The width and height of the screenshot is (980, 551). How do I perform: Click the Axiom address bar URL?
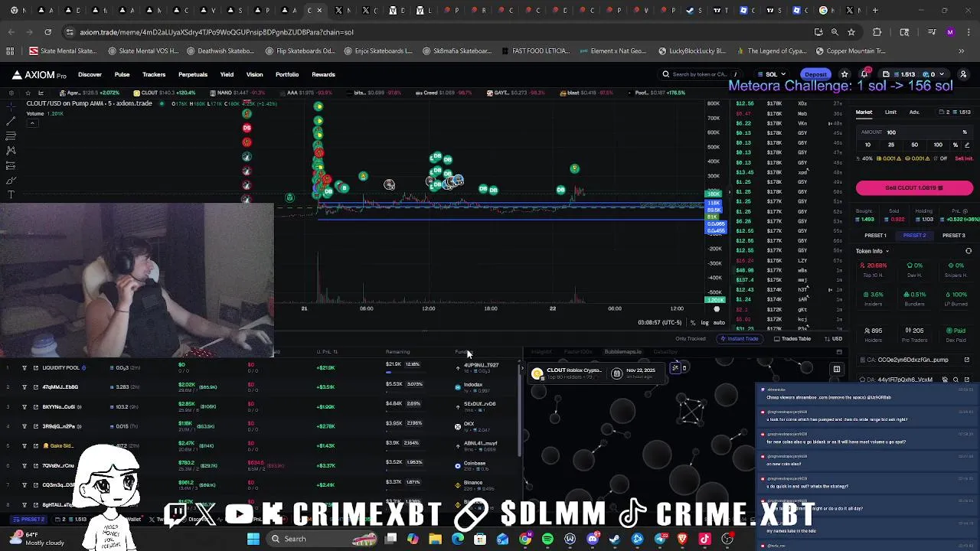click(216, 32)
